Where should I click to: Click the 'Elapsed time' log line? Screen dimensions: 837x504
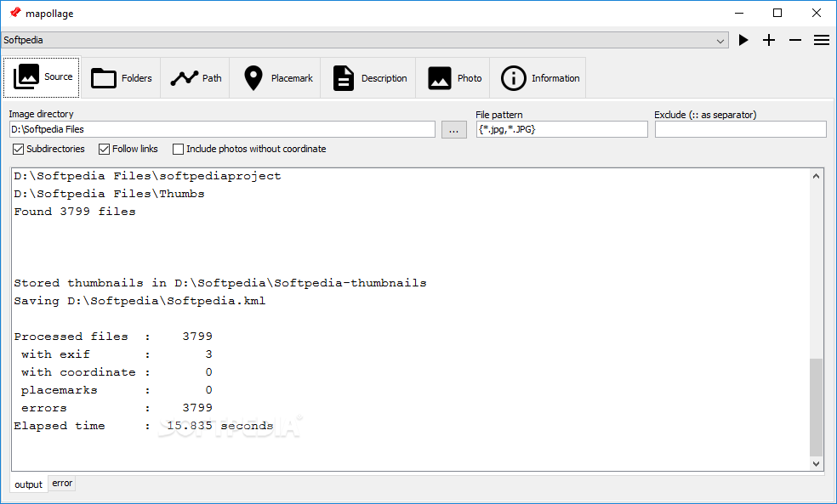point(144,426)
